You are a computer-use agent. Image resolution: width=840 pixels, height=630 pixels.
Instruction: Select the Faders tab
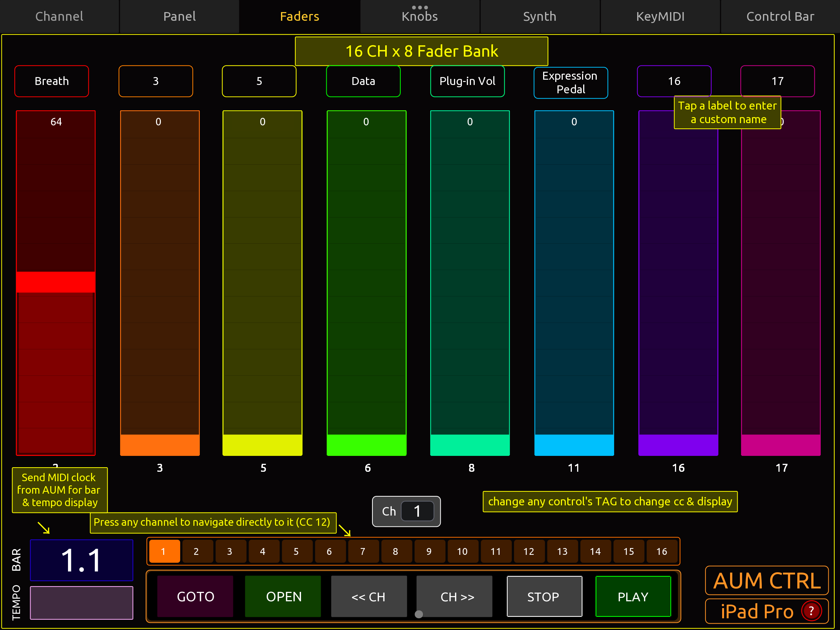[x=299, y=16]
